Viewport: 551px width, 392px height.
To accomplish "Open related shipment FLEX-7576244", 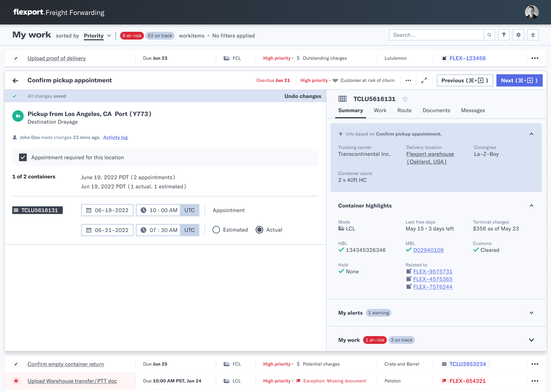I will 433,287.
